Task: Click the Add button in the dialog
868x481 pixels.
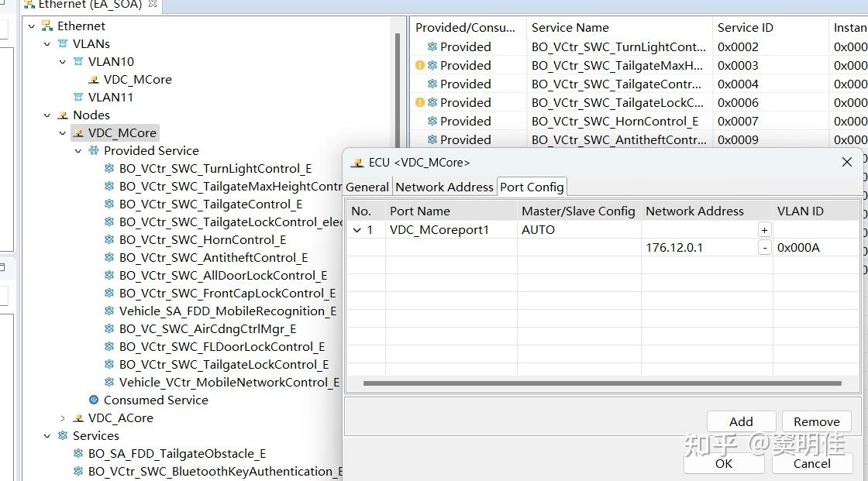Action: click(740, 421)
